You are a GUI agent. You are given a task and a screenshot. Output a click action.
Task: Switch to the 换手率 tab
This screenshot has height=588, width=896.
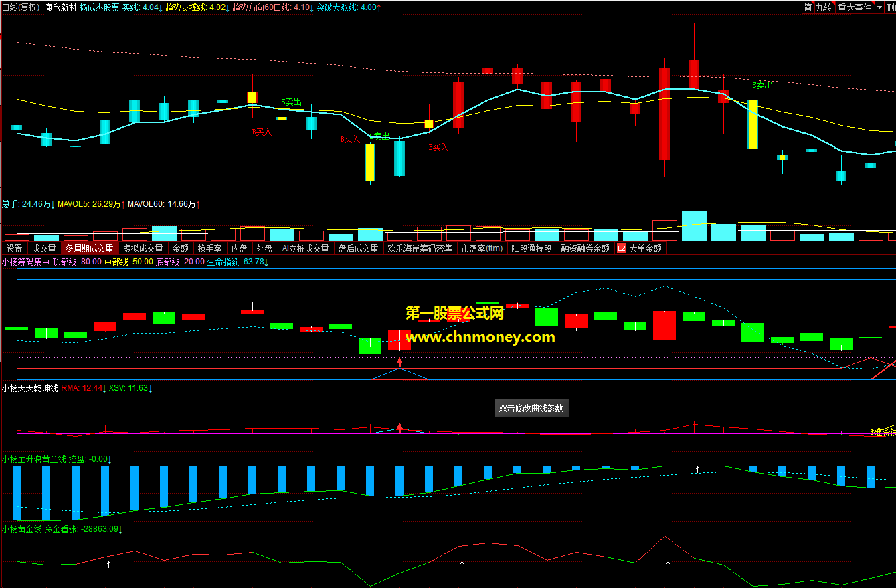pyautogui.click(x=209, y=248)
